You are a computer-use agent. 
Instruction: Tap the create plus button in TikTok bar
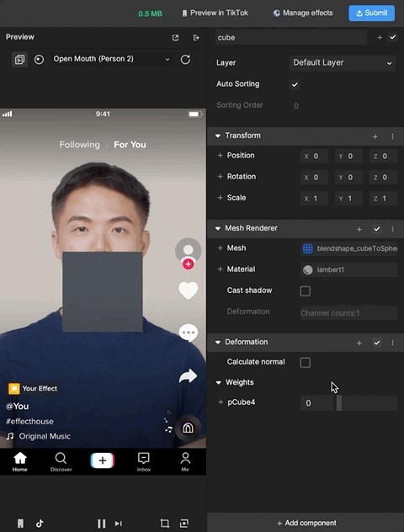[x=103, y=460]
